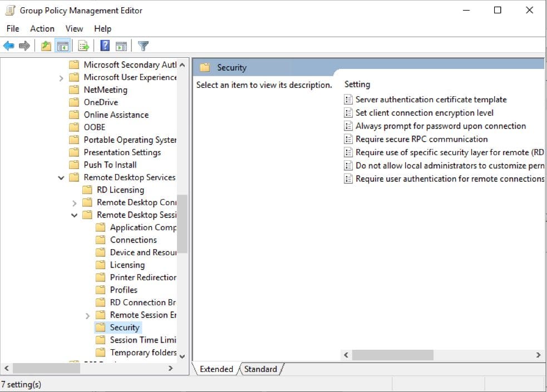The image size is (547, 392).
Task: Click the policy icon beside Require secure RPC communication
Action: tap(348, 140)
